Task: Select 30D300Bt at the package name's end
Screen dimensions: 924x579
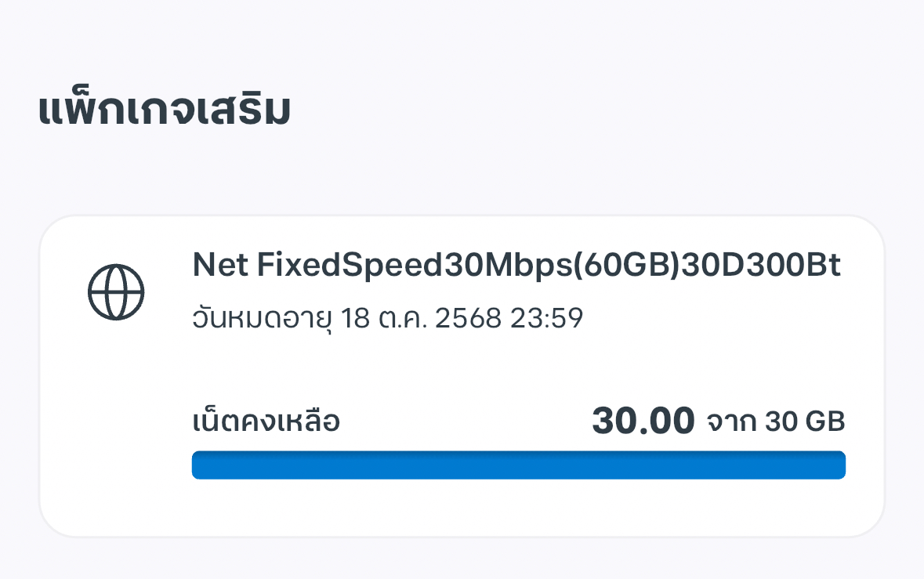Action: [x=760, y=266]
